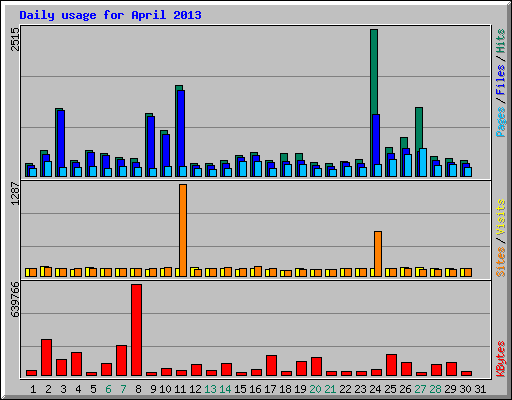
Task: Click day label 17 on the x-axis
Action: click(x=270, y=389)
